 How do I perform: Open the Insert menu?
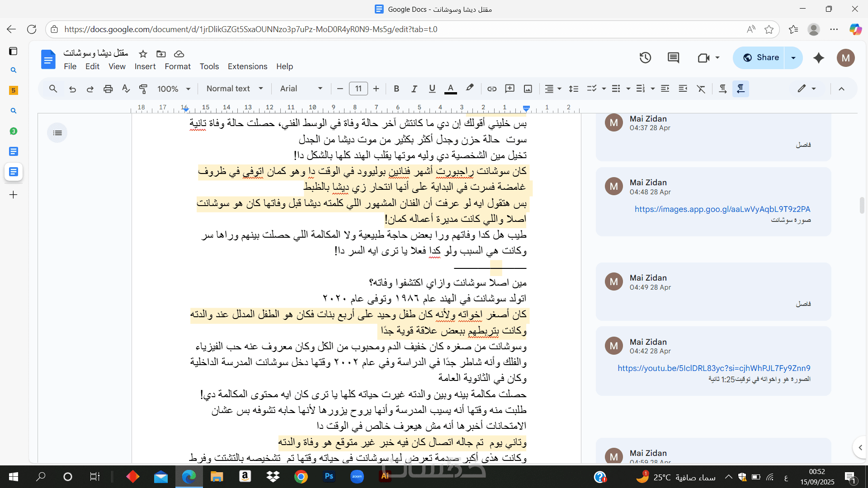pyautogui.click(x=145, y=66)
